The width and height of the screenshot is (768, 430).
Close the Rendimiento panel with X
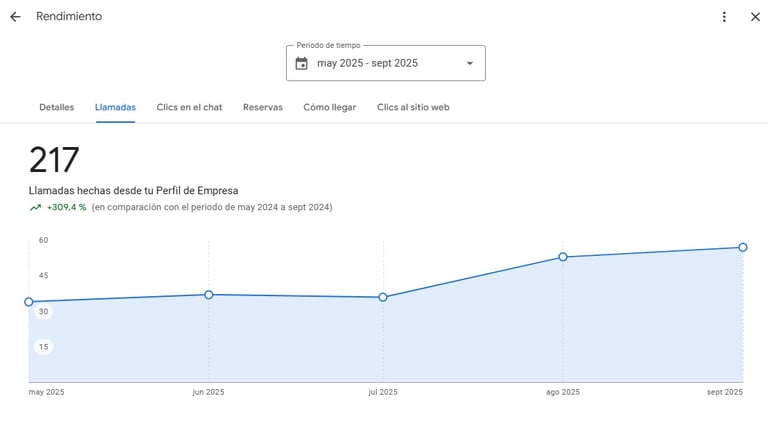point(755,17)
